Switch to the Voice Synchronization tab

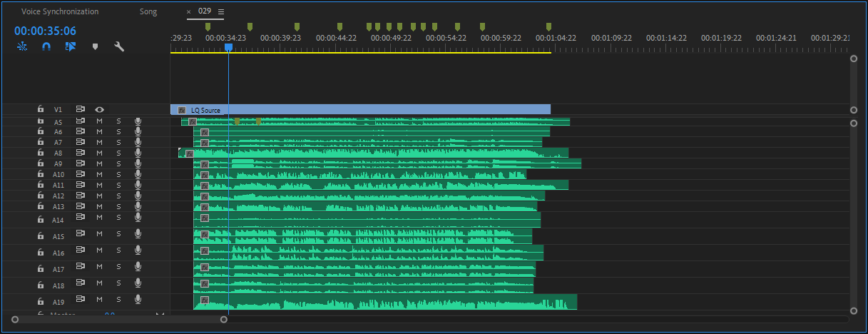click(60, 12)
